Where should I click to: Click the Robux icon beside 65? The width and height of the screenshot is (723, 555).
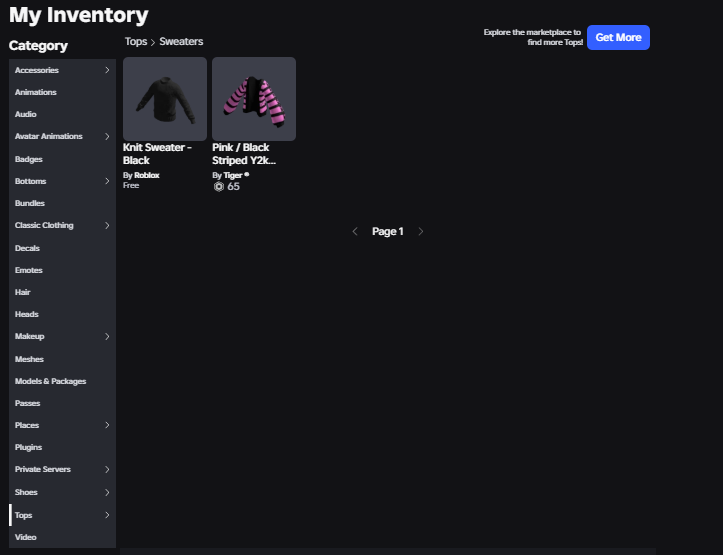pyautogui.click(x=219, y=187)
